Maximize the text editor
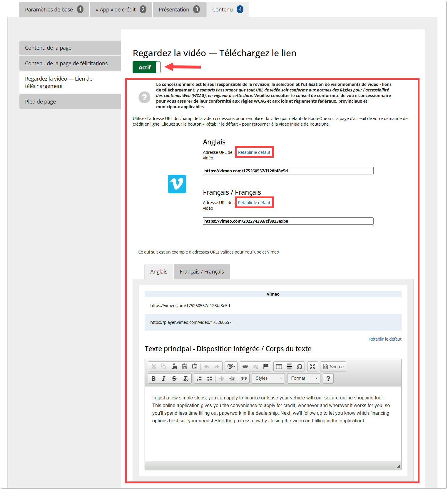Screen dimensions: 448x490 312,366
